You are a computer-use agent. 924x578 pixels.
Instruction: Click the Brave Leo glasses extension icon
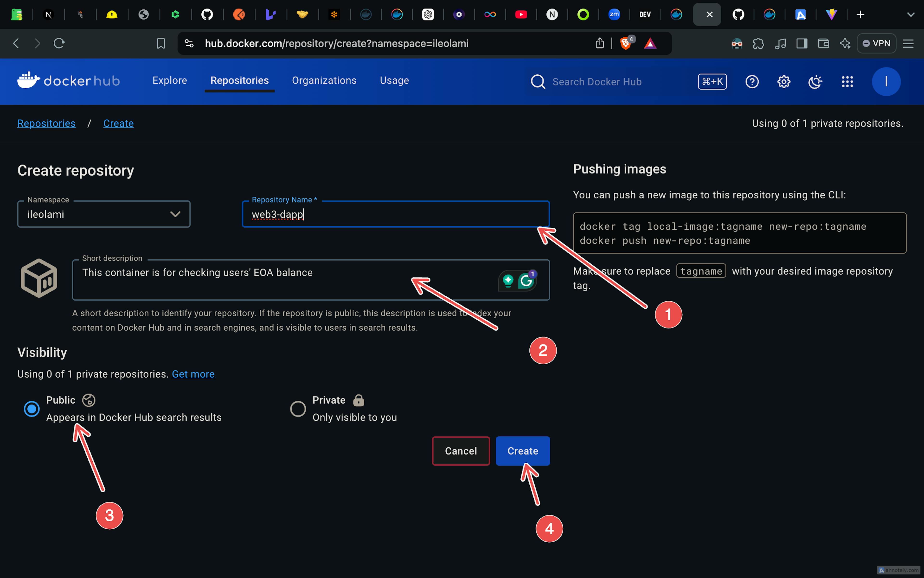click(737, 43)
